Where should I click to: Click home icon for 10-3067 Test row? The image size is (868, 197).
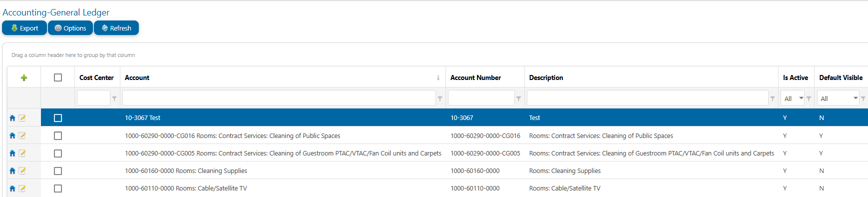coord(12,118)
